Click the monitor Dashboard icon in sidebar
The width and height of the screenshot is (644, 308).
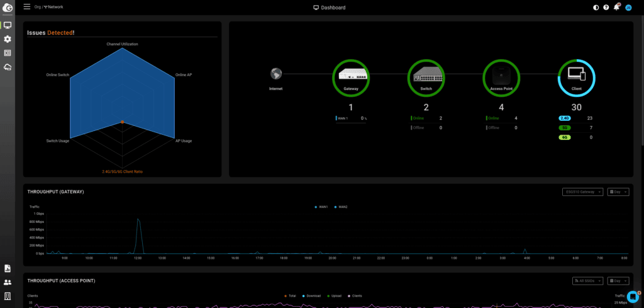click(x=8, y=25)
